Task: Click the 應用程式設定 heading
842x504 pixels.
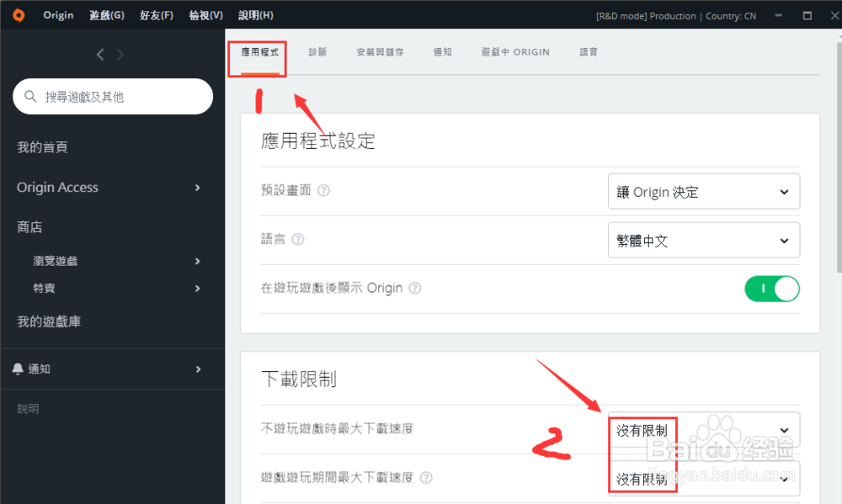Action: pos(318,141)
